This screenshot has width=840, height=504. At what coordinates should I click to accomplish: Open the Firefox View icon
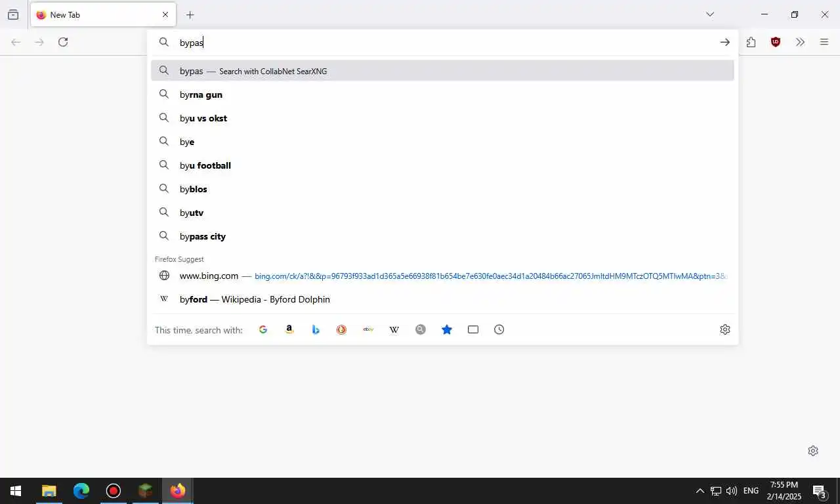[x=13, y=14]
